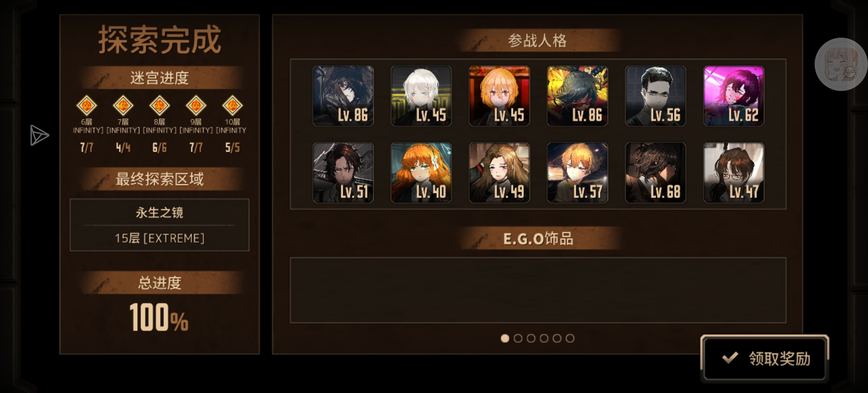
Task: Tap the 9层 INFINITY floor emblem
Action: [196, 105]
